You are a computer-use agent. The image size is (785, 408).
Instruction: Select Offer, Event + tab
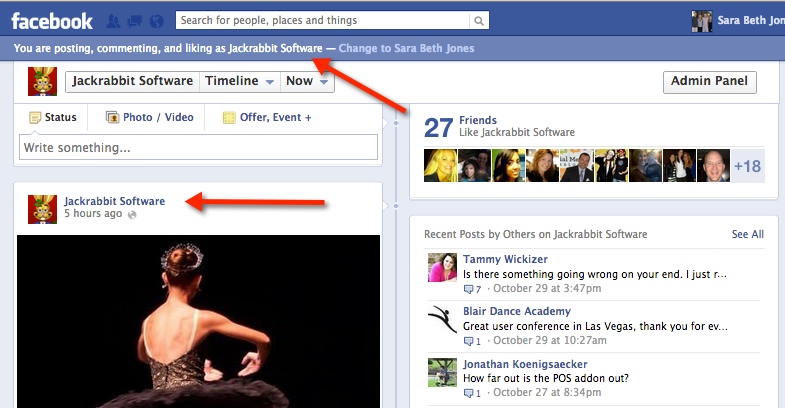[267, 117]
